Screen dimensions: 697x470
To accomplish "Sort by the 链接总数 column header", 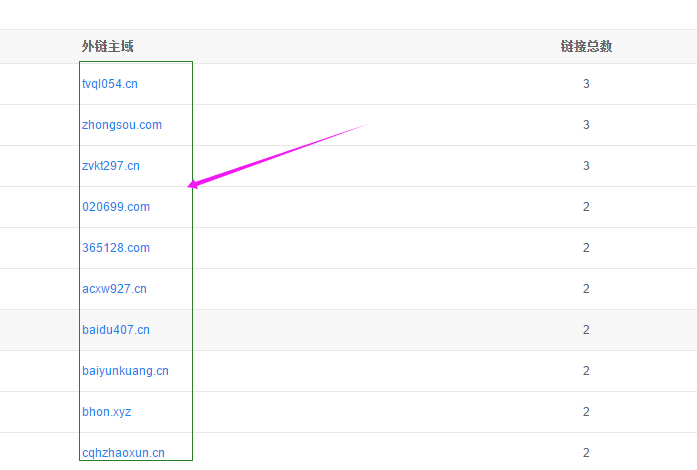I will [586, 46].
